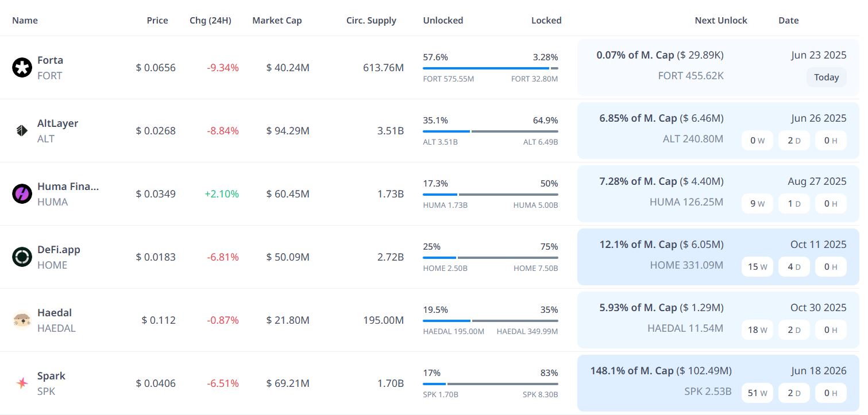This screenshot has height=415, width=868.
Task: Click the Today badge in Forta row
Action: [826, 77]
